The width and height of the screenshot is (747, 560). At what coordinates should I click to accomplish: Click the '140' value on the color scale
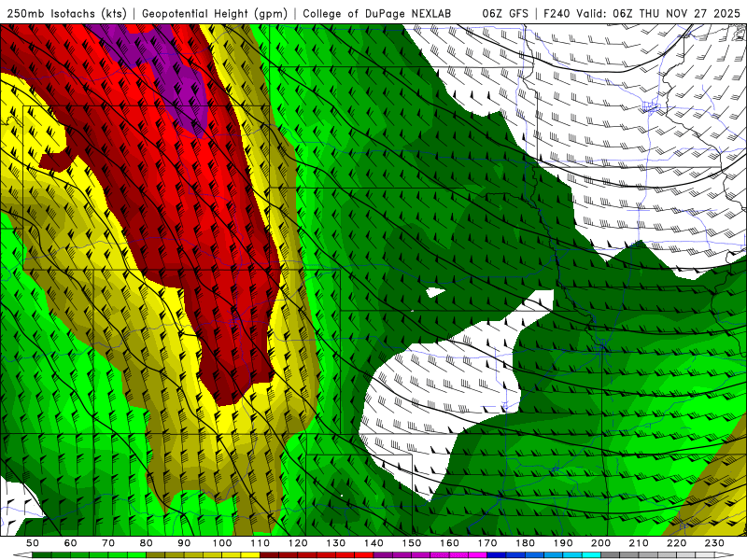(x=373, y=543)
